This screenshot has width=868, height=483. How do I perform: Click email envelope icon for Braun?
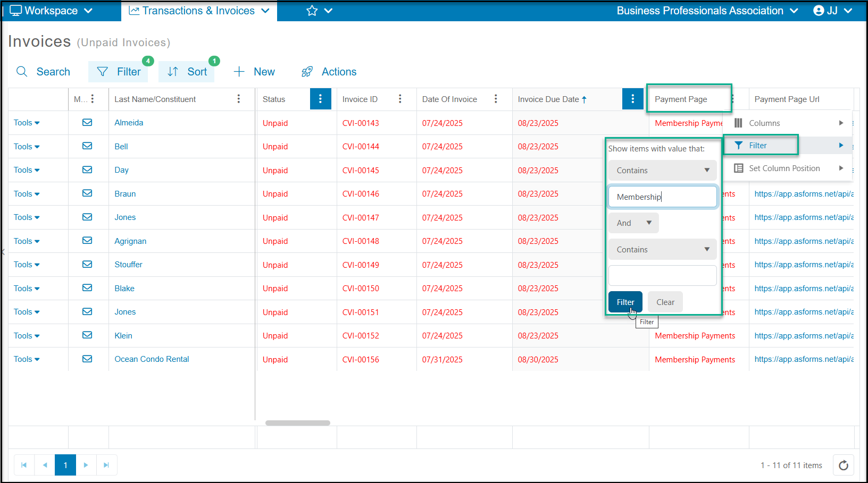[87, 193]
